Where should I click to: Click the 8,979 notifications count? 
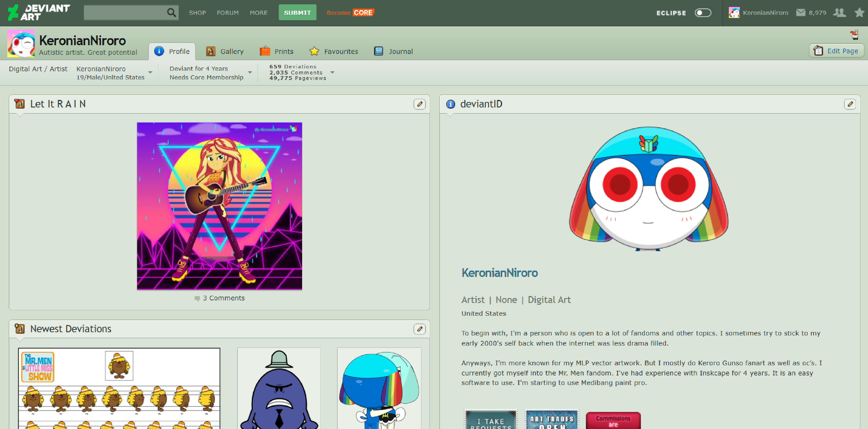coord(817,13)
